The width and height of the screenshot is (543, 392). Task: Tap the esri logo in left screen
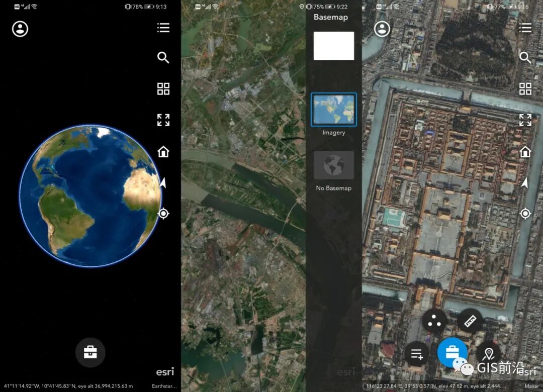165,372
